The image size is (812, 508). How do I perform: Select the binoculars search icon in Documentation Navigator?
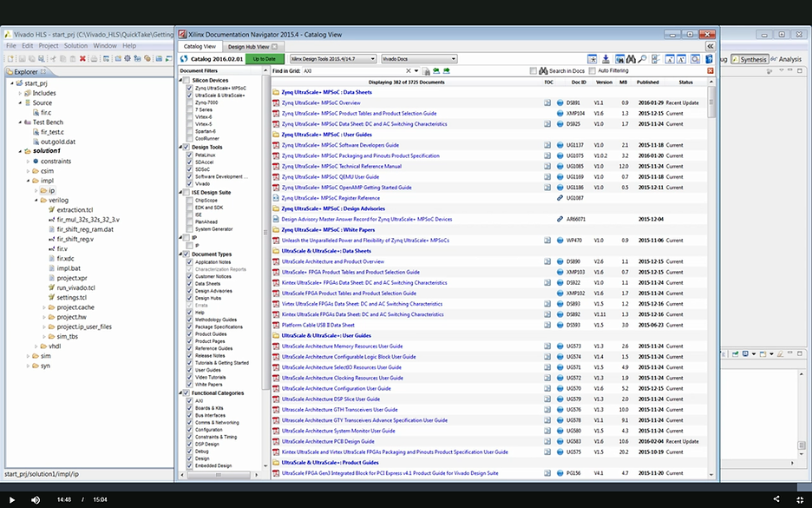click(630, 58)
